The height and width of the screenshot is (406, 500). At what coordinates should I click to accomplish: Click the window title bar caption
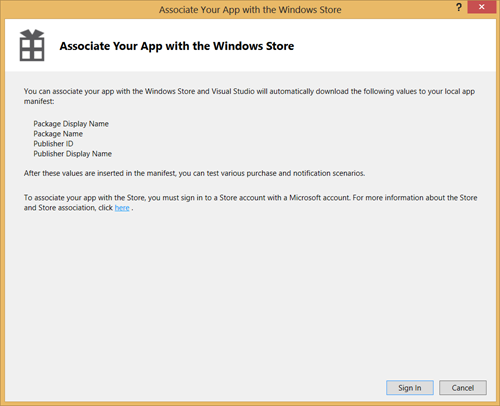click(x=250, y=10)
